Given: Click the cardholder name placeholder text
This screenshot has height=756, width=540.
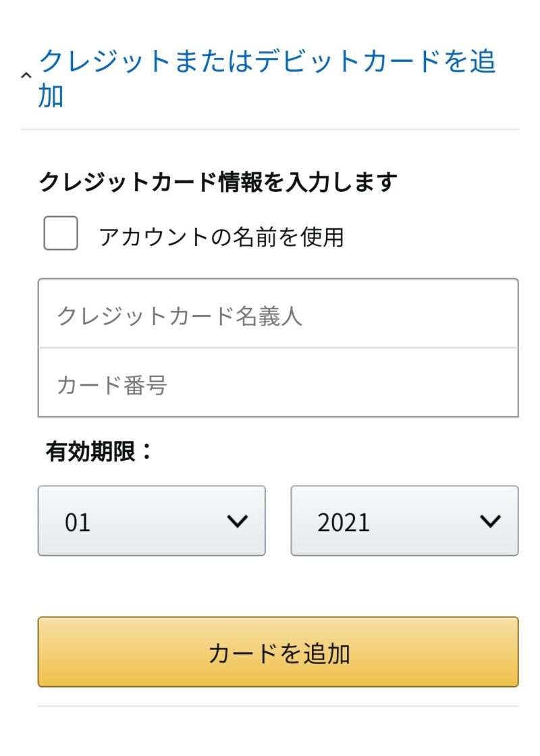Looking at the screenshot, I should (x=180, y=316).
